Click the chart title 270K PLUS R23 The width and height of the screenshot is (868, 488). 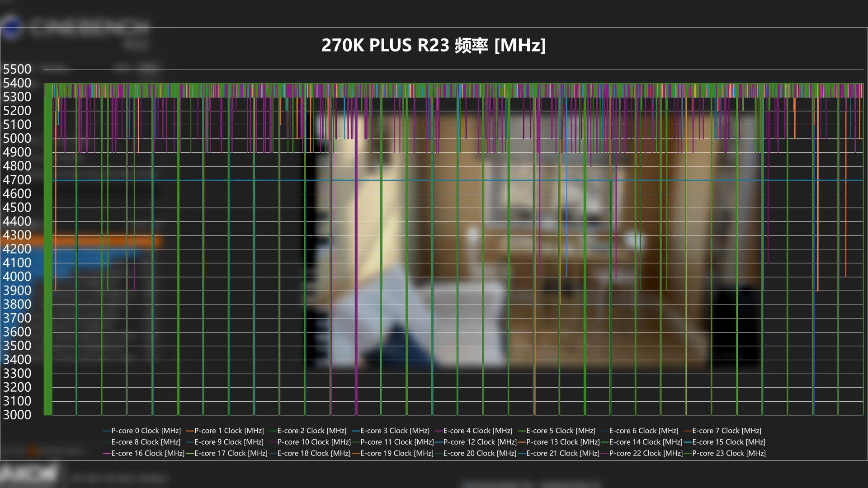(x=433, y=45)
